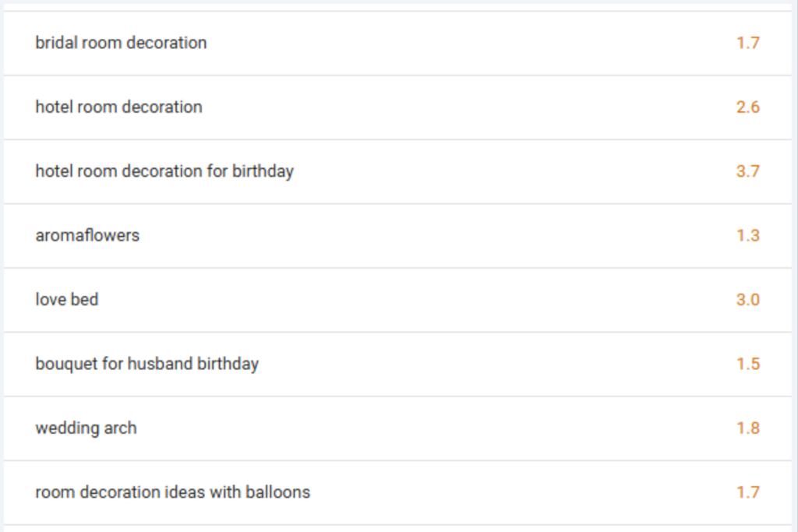Click the orange 2.6 value
This screenshot has height=532, width=798.
point(747,107)
